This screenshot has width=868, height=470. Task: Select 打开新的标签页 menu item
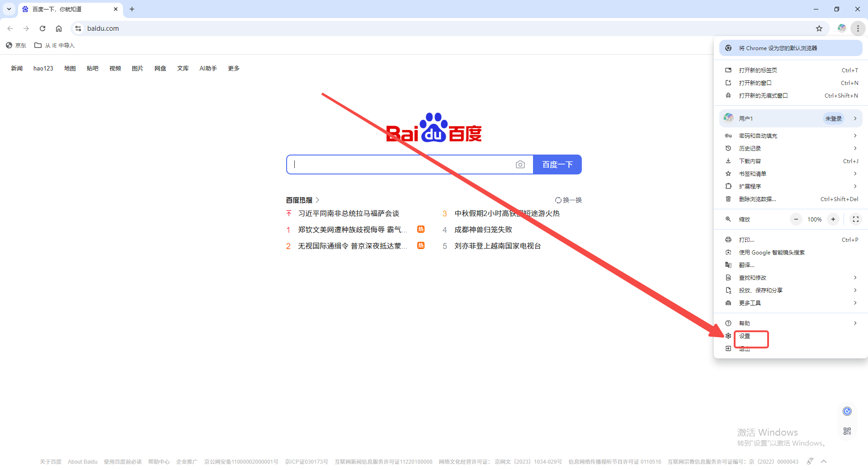pos(791,70)
